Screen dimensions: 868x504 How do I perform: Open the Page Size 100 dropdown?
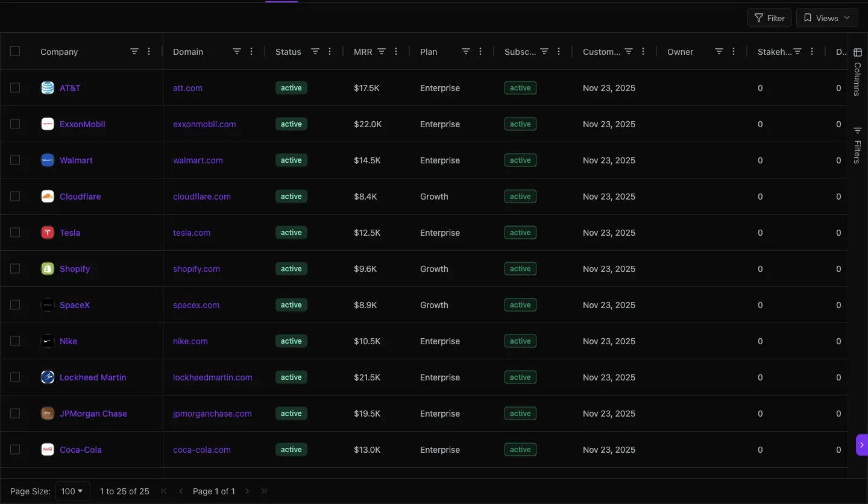click(x=73, y=491)
